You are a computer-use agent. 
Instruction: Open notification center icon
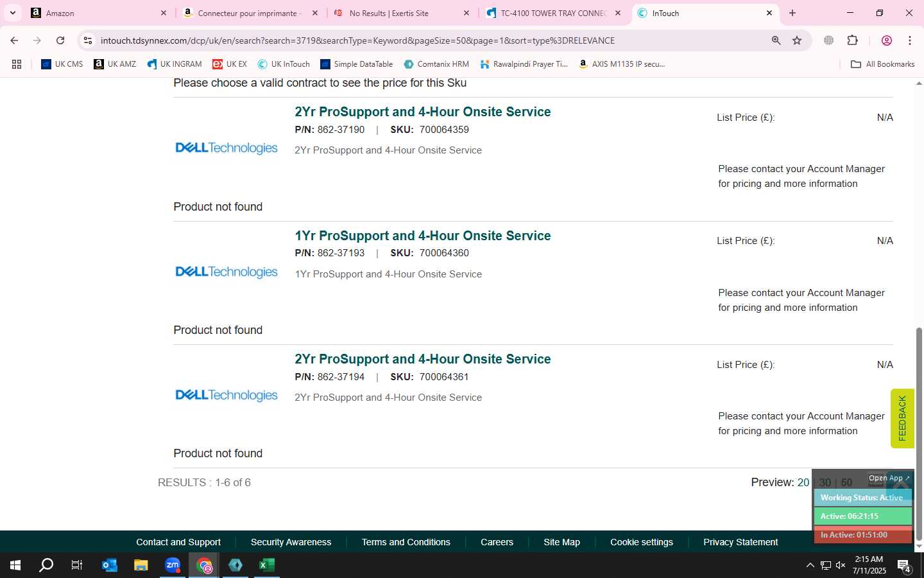904,566
